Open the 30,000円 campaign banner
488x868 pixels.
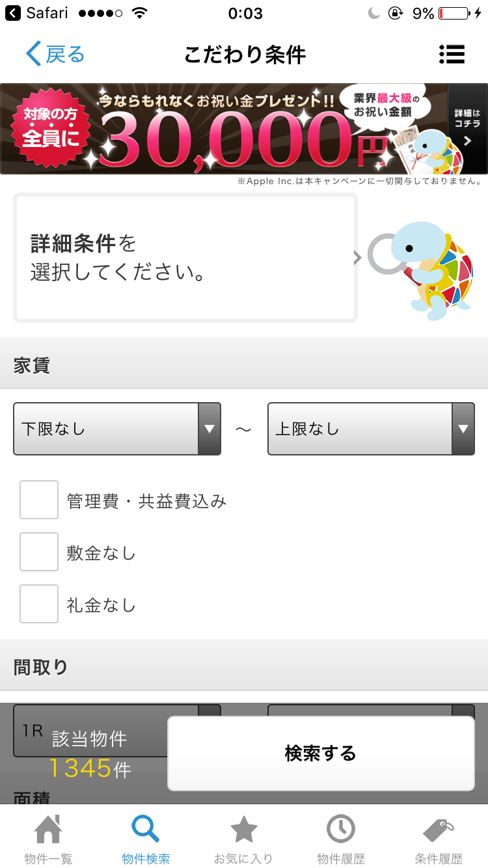(x=224, y=129)
